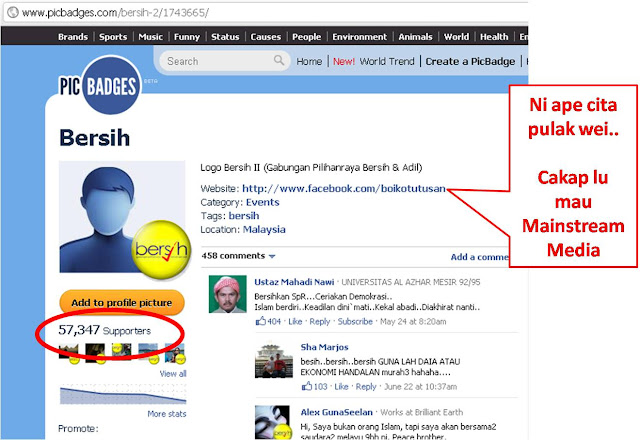Click the PicBadges logo

pos(100,85)
